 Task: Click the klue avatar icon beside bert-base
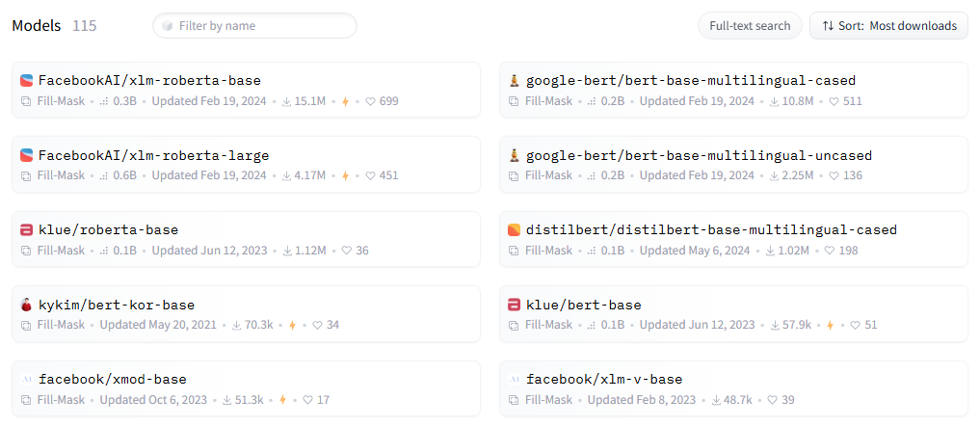(x=514, y=306)
